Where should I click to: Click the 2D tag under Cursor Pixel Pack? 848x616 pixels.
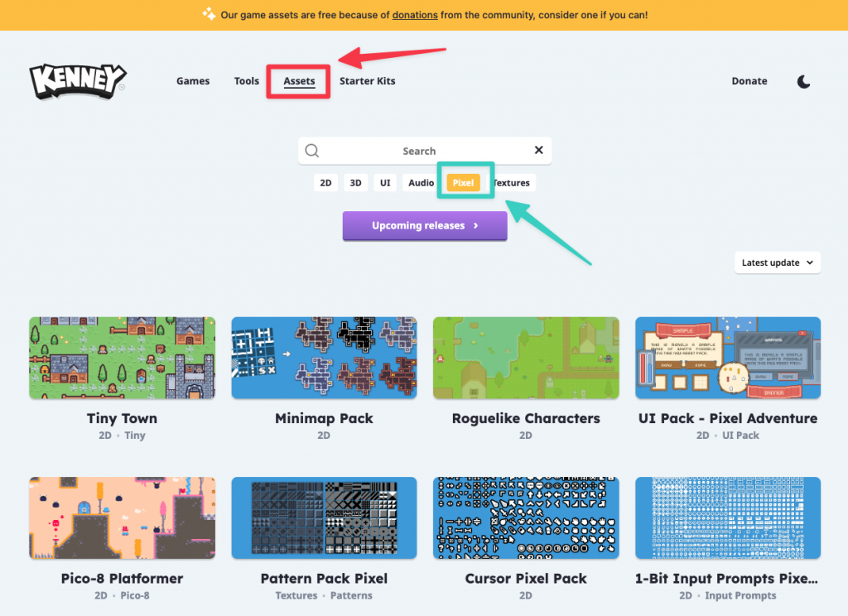(x=526, y=595)
